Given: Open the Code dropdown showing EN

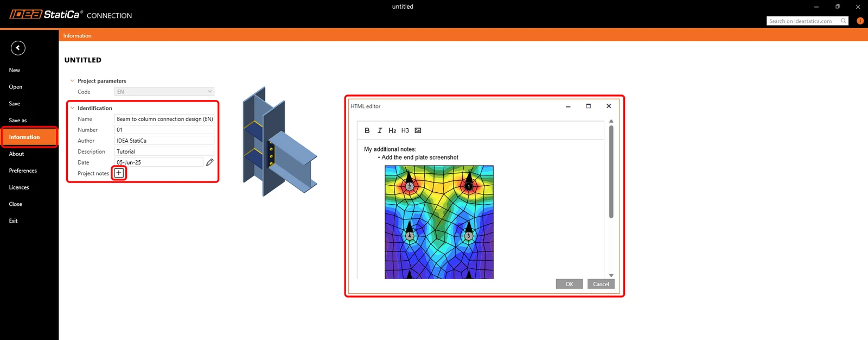Looking at the screenshot, I should [x=164, y=92].
